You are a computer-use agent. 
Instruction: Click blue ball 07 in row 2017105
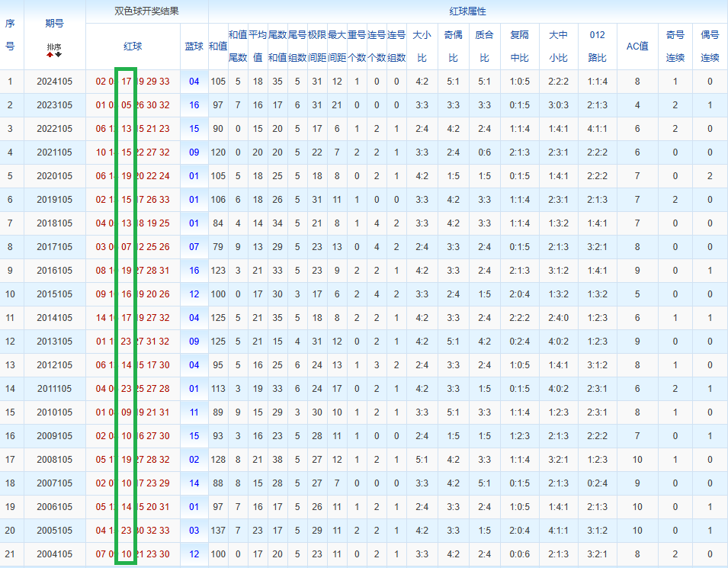[194, 246]
